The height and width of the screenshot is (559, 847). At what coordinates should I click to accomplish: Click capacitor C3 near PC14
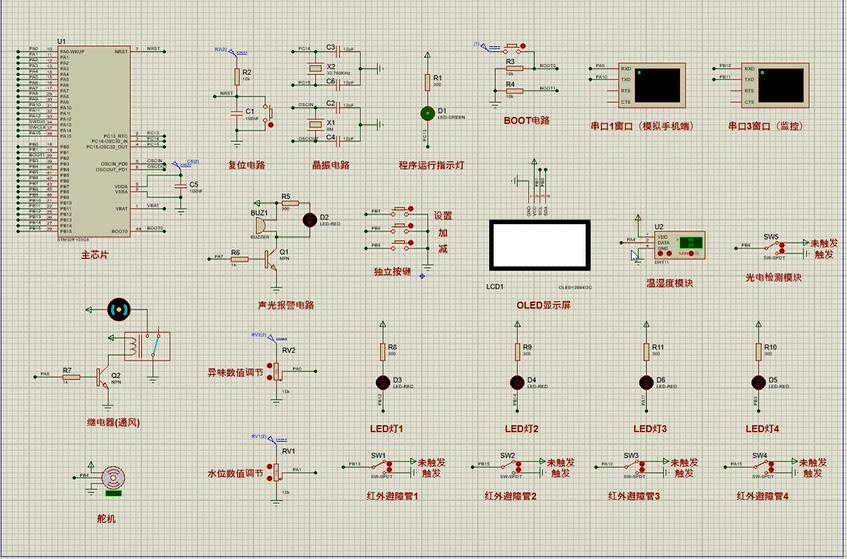tap(338, 51)
